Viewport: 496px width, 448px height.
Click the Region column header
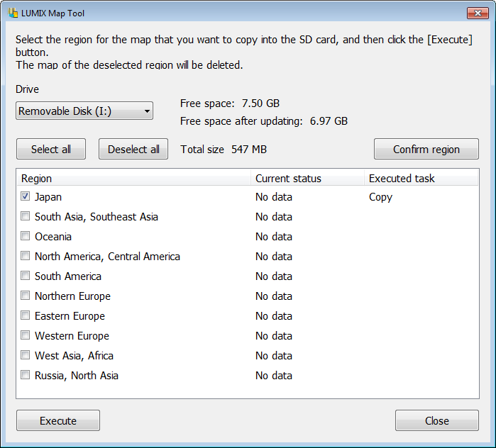pyautogui.click(x=133, y=178)
